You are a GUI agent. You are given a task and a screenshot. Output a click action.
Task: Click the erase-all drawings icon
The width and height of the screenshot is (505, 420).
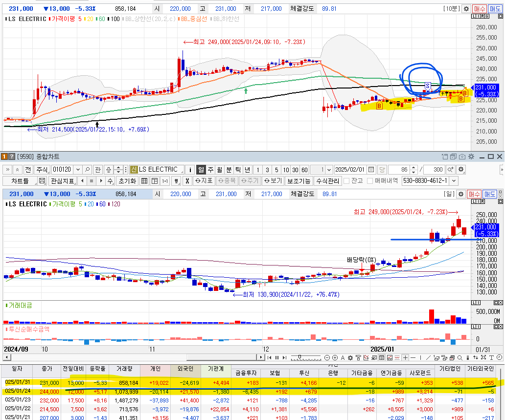click(x=444, y=357)
